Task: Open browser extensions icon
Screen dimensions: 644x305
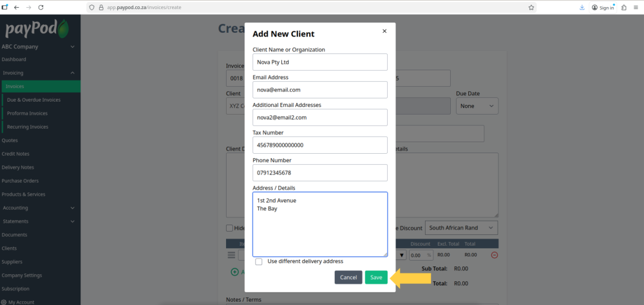Action: (x=624, y=7)
